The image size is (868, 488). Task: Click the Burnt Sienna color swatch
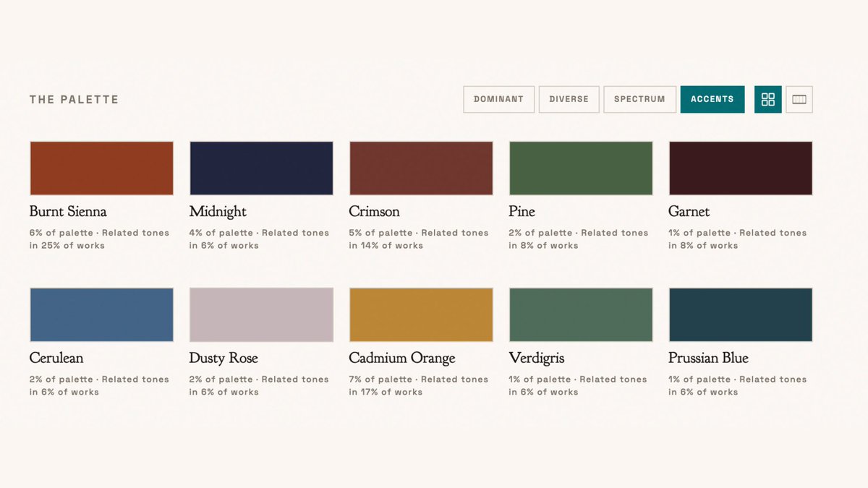click(x=101, y=168)
